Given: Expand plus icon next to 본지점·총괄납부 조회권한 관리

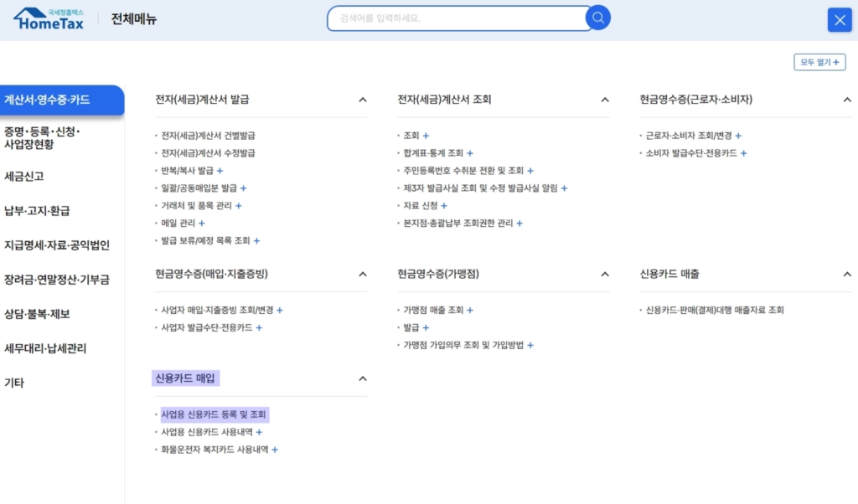Looking at the screenshot, I should pyautogui.click(x=519, y=223).
